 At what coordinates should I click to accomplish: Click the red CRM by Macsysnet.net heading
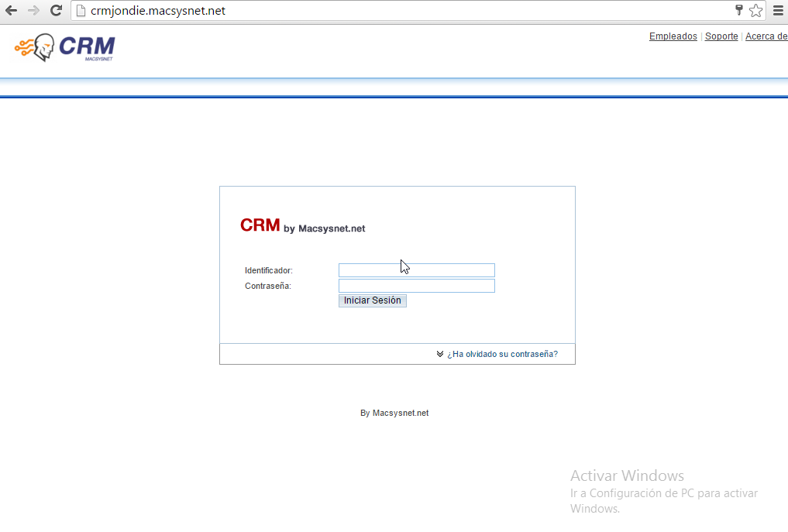302,226
